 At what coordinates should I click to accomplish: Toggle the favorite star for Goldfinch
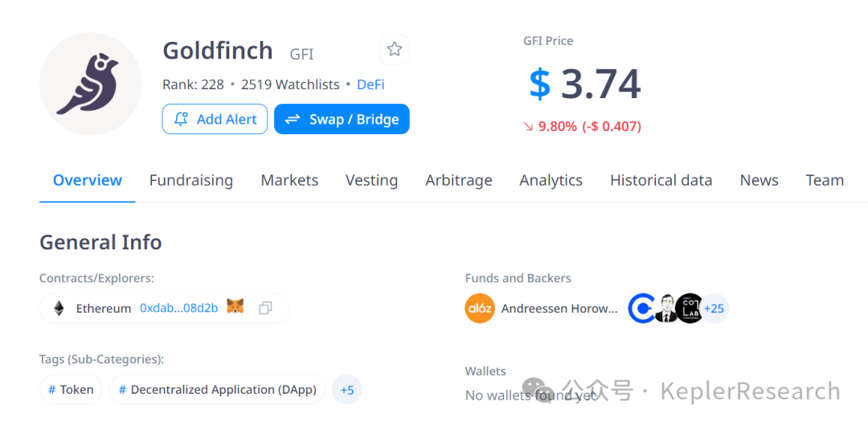[x=394, y=50]
